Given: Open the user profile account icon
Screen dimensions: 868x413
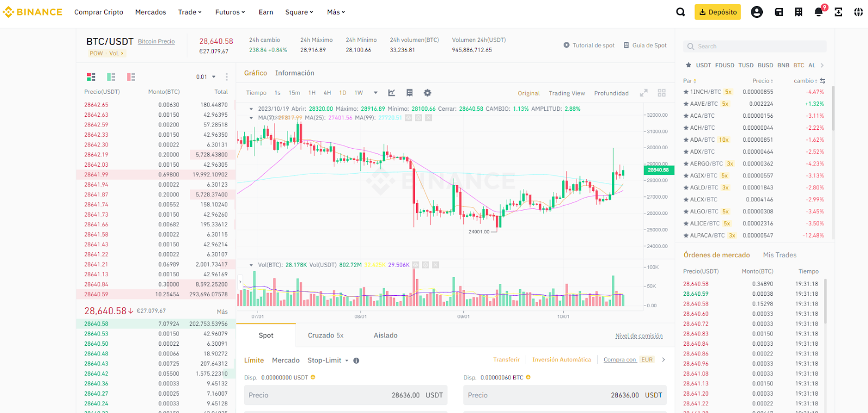Looking at the screenshot, I should tap(757, 12).
